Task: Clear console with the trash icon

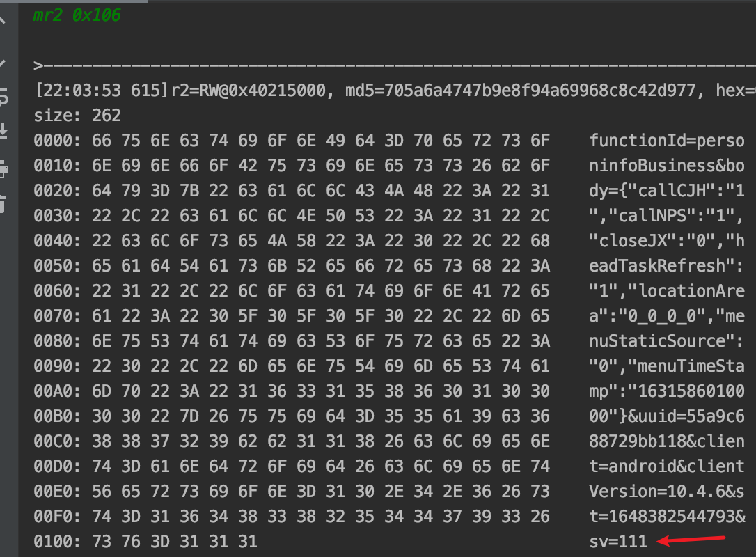Action: [3, 203]
